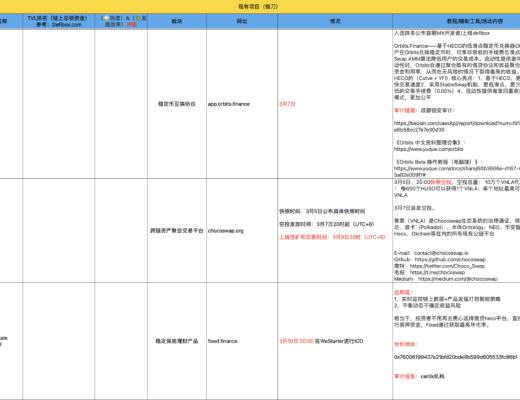The image size is (520, 400).
Task: Click the text line starting 'Swap AMM'
Action: click(x=457, y=59)
